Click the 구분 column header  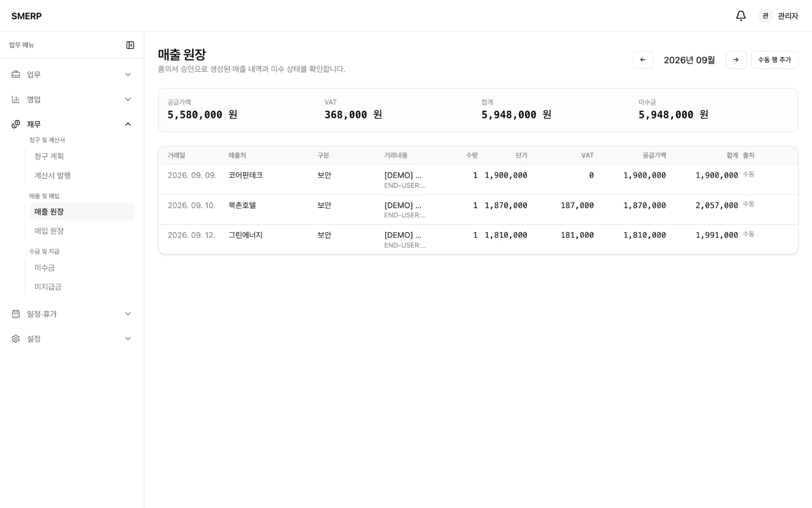pyautogui.click(x=323, y=155)
